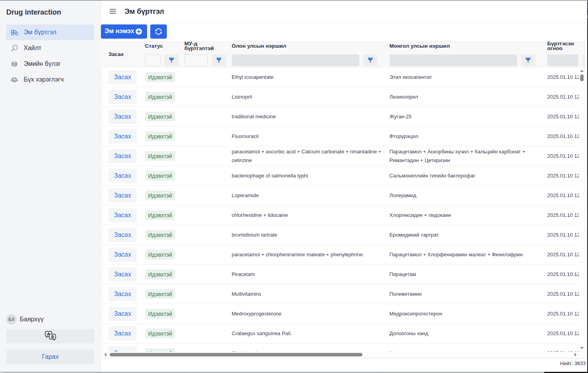Click the МУ-д бүртгэлтэй filter icon
Screen dimensions: 588x373
point(219,60)
